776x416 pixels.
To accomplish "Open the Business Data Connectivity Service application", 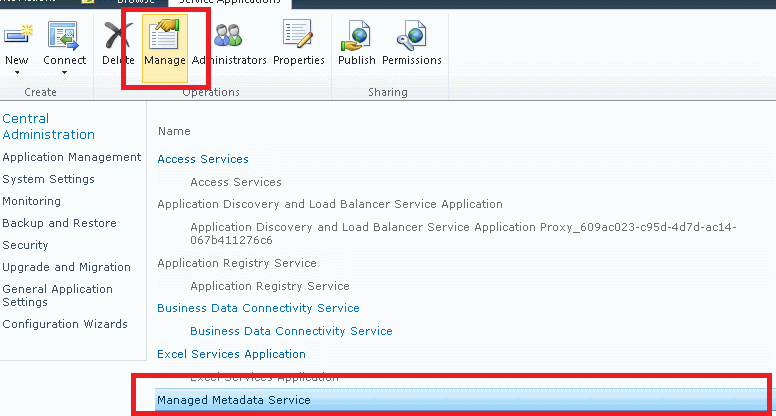I will [258, 308].
